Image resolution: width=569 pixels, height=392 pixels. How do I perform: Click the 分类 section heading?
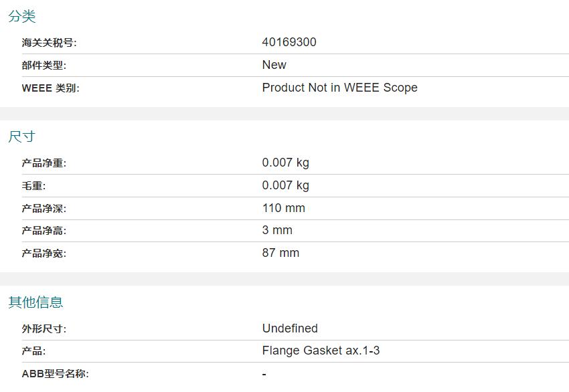click(x=22, y=16)
